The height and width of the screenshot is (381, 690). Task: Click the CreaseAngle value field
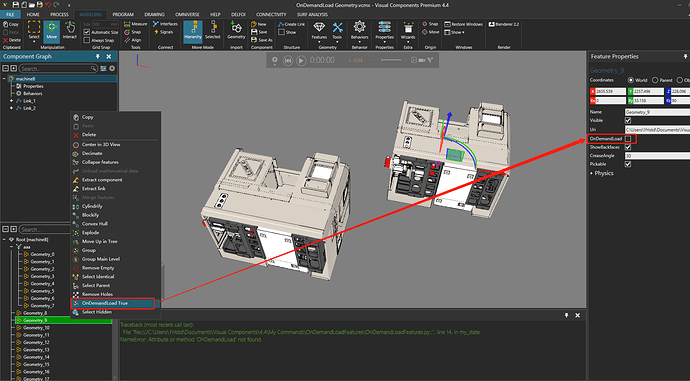657,156
